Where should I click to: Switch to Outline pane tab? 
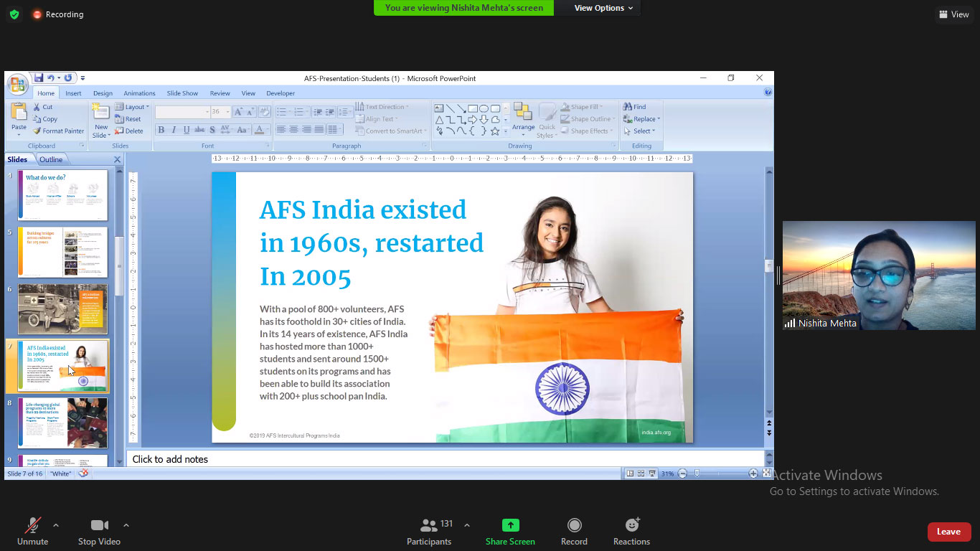point(51,159)
